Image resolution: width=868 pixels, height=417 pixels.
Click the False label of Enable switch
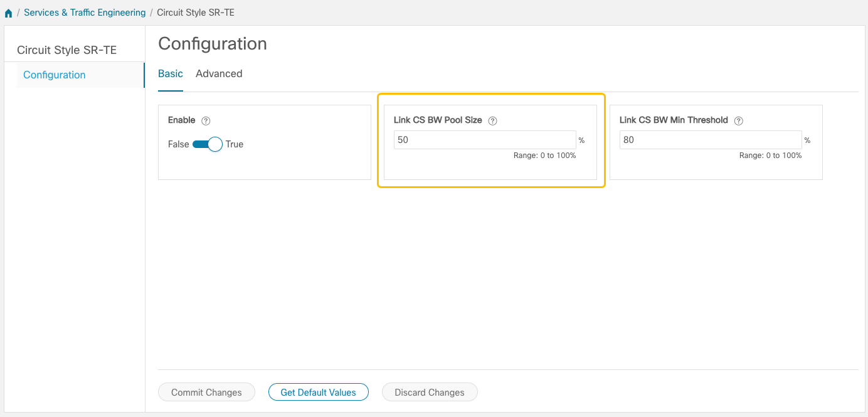point(178,144)
